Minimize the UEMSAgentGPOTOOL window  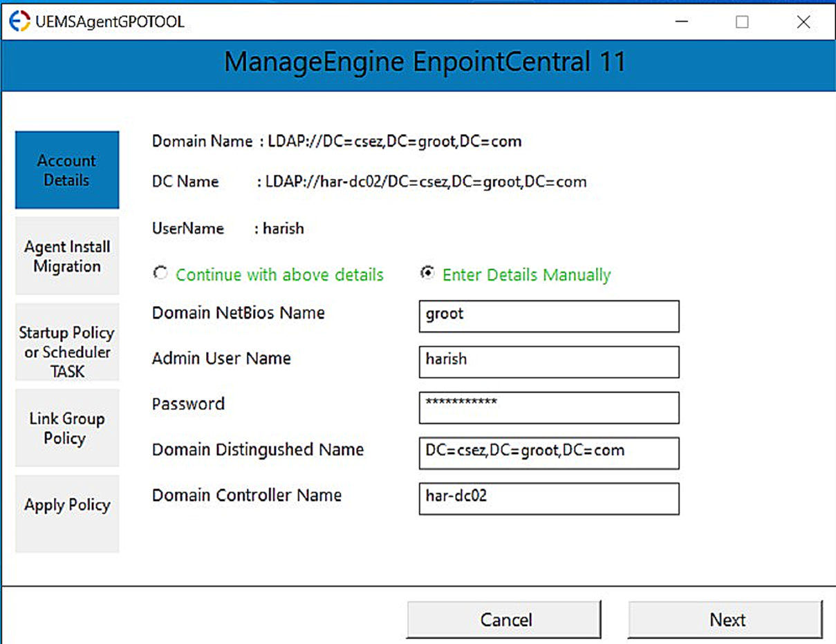pyautogui.click(x=681, y=21)
